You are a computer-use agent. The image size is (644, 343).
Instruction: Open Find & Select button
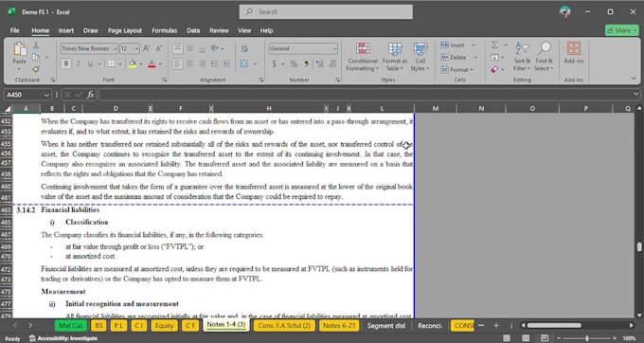pyautogui.click(x=544, y=57)
